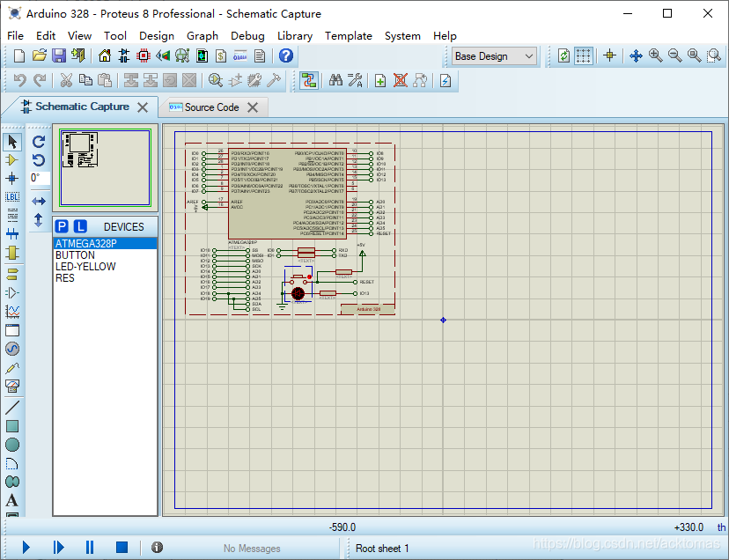This screenshot has height=560, width=729.
Task: Select the 2D text tool
Action: click(12, 500)
